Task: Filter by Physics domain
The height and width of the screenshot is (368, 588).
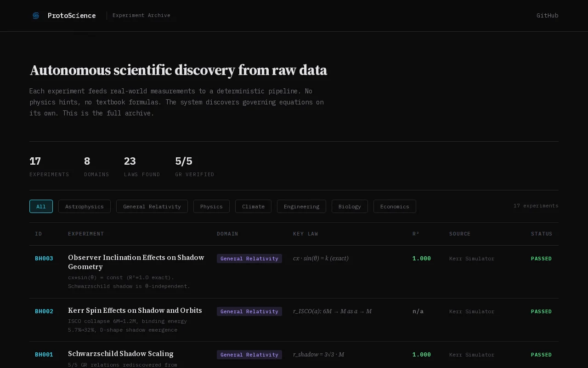Action: point(211,207)
